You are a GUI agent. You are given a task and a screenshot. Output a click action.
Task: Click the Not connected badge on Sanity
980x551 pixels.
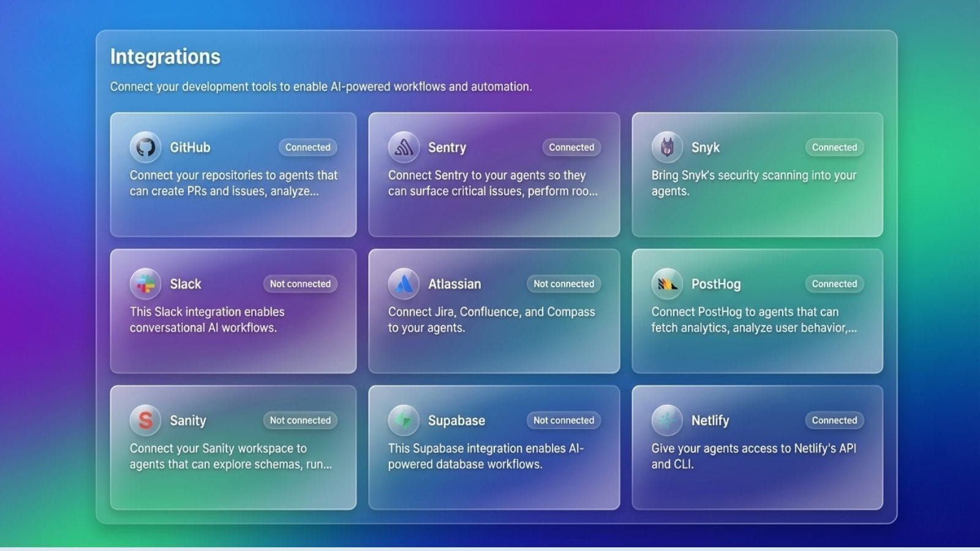tap(300, 420)
